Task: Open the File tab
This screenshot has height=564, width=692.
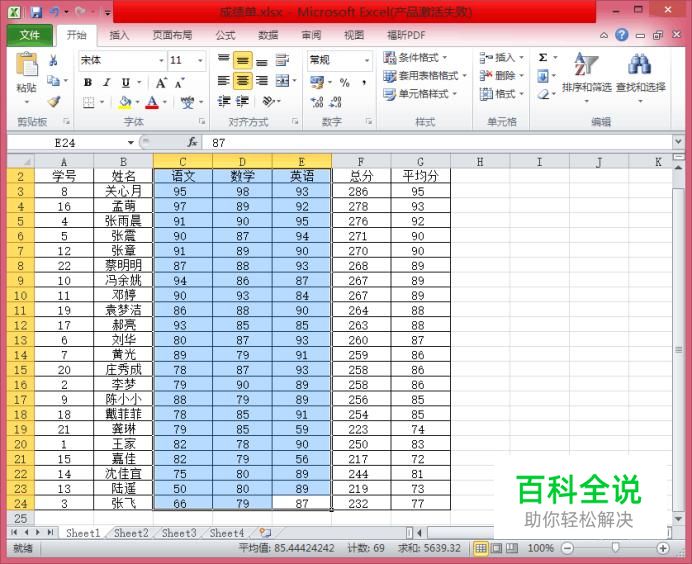Action: (30, 35)
